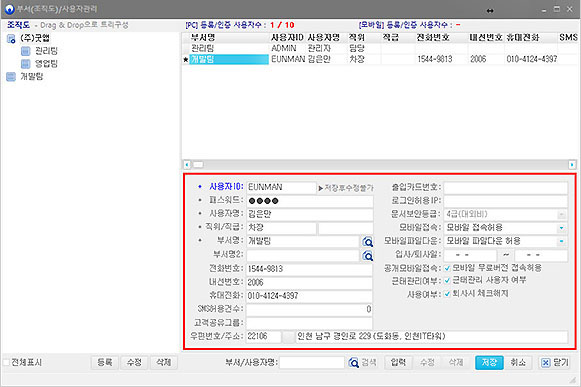Click the 관리팀 department icon in tree
The width and height of the screenshot is (581, 387).
click(25, 51)
